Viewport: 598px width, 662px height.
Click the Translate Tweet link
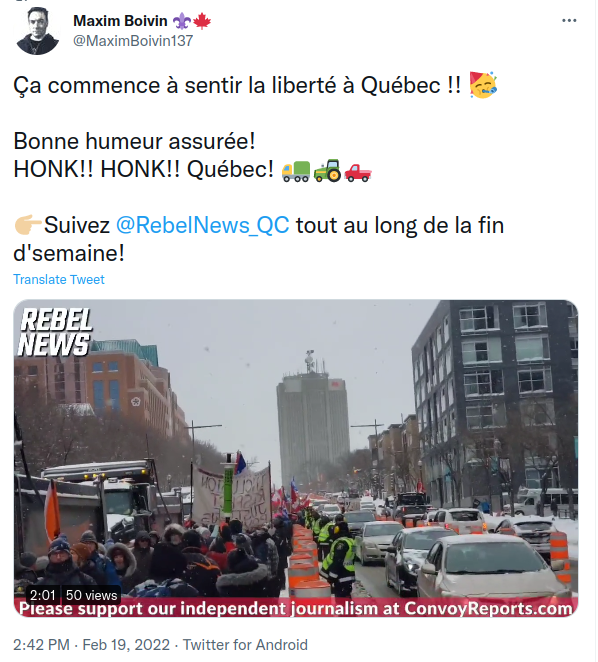(x=59, y=279)
